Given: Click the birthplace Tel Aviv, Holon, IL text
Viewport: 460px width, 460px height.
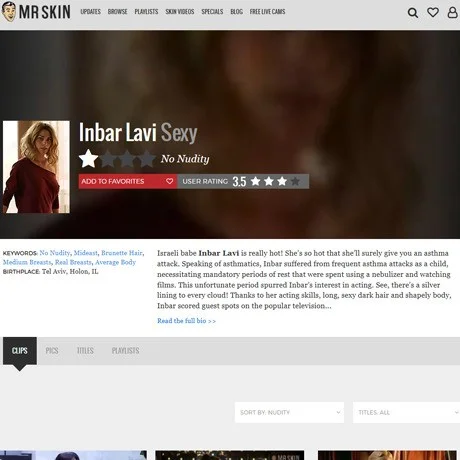Looking at the screenshot, I should point(70,271).
